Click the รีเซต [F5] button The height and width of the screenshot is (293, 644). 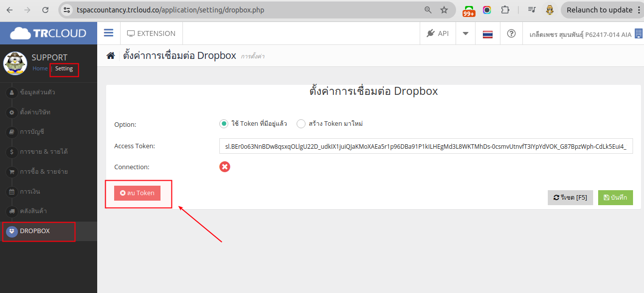(x=570, y=198)
